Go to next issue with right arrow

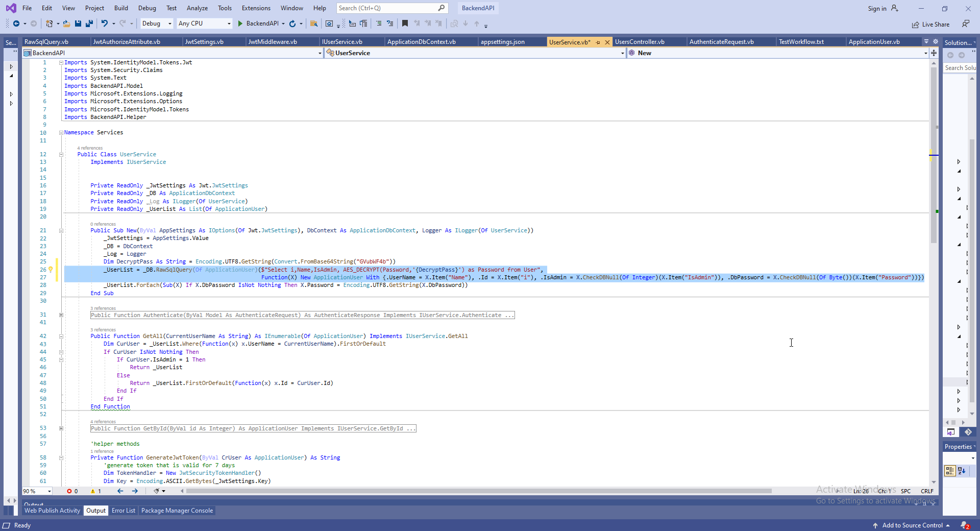tap(135, 491)
